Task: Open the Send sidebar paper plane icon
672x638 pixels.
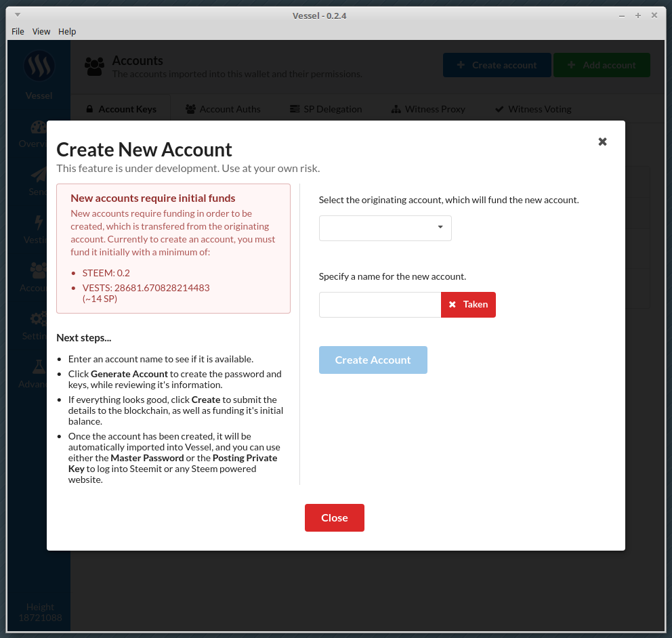Action: click(x=38, y=175)
